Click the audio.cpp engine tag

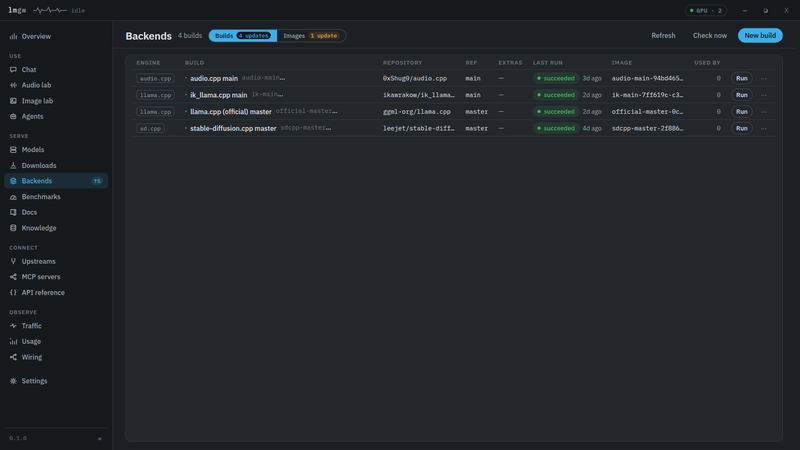pos(155,79)
